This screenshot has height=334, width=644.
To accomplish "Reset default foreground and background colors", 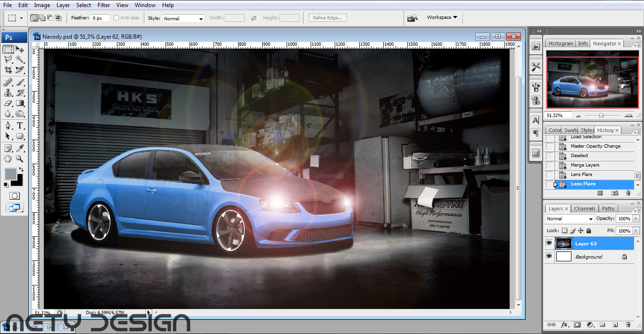I will click(7, 184).
